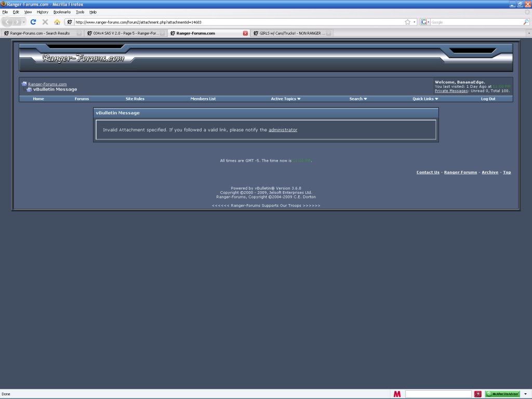Click the Stop loading X icon
Viewport: 532px width, 399px height.
(x=45, y=22)
